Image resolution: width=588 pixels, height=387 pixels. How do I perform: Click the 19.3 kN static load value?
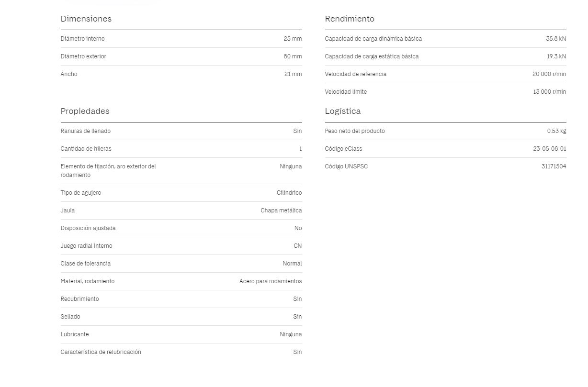556,56
